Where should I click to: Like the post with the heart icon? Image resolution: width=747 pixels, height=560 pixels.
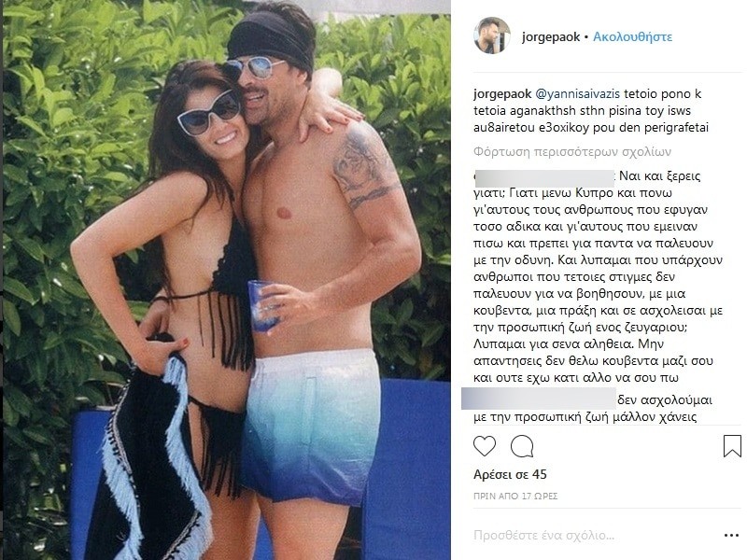coord(485,446)
